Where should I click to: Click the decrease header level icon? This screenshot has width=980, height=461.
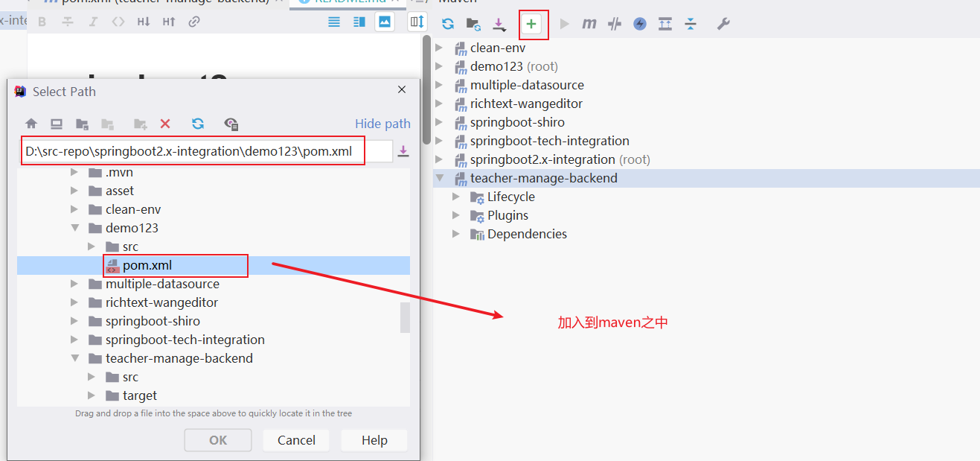point(144,22)
